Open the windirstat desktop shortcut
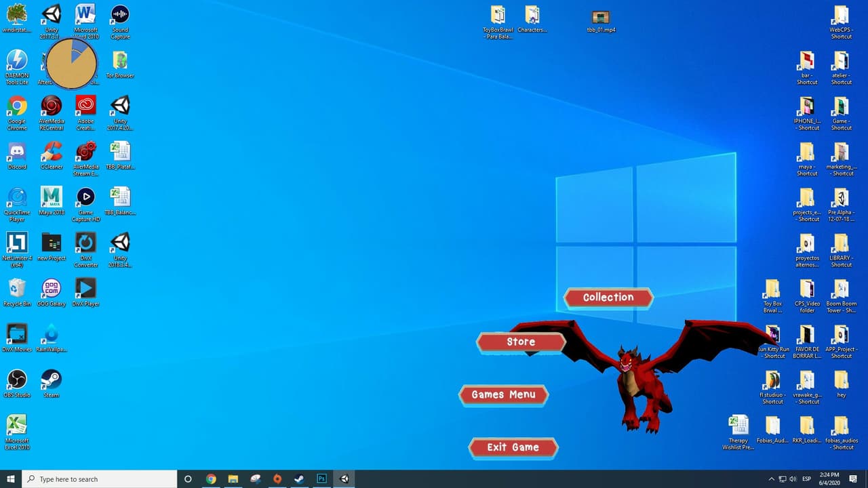 [x=16, y=19]
